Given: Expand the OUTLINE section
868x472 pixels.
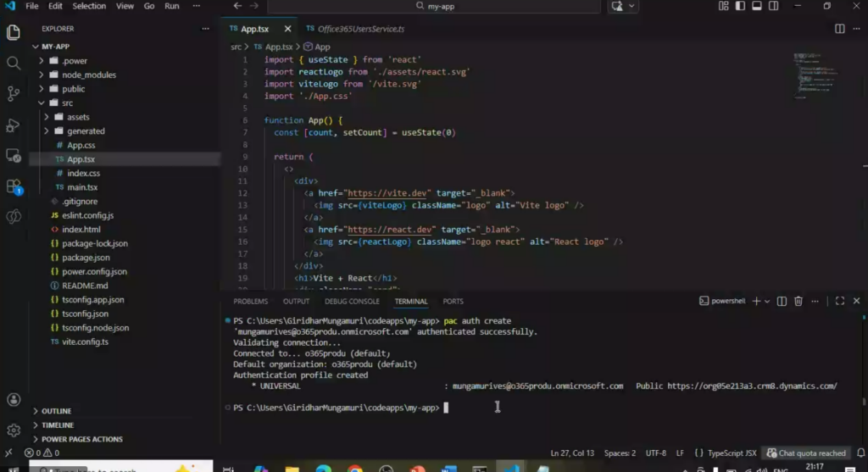Looking at the screenshot, I should (x=56, y=411).
